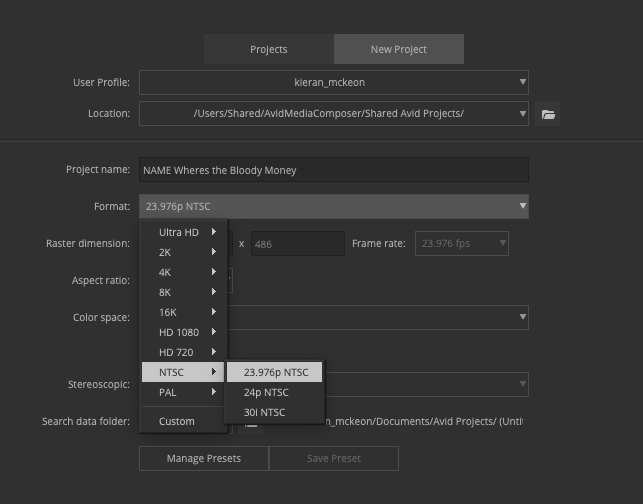Expand the HD 720 format submenu
The height and width of the screenshot is (504, 643).
pyautogui.click(x=183, y=352)
